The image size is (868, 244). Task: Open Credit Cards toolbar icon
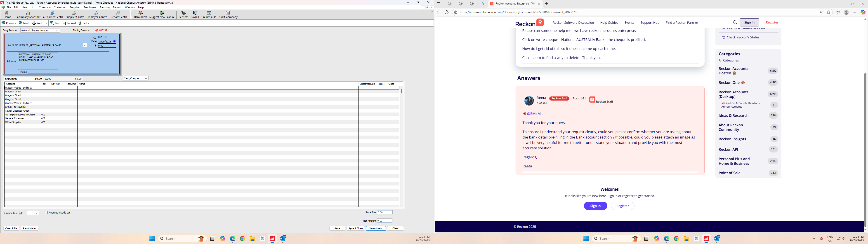209,15
